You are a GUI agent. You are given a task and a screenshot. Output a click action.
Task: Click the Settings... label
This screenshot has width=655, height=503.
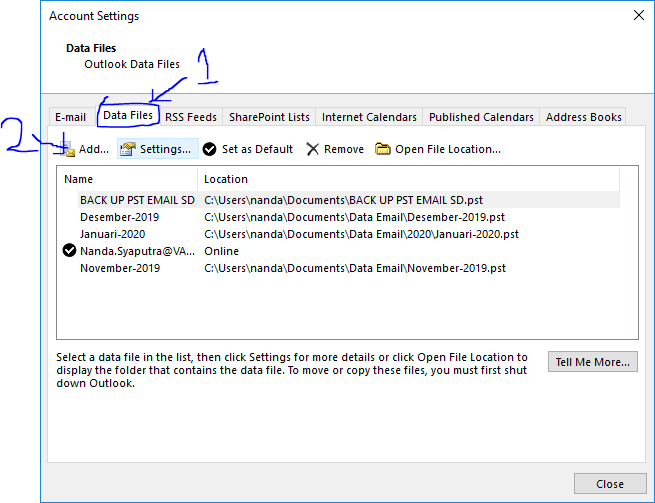[165, 149]
